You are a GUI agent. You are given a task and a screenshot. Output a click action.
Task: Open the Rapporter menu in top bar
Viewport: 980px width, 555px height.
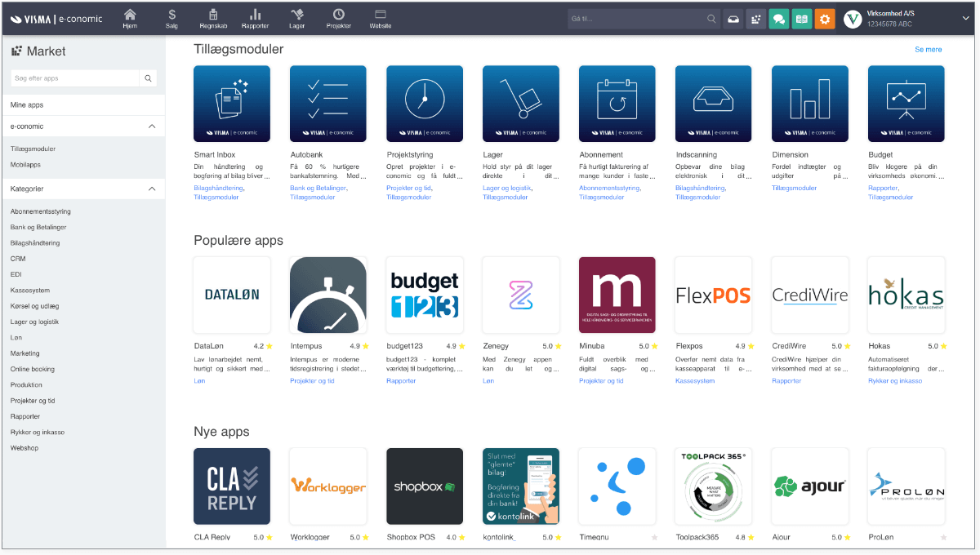tap(256, 19)
